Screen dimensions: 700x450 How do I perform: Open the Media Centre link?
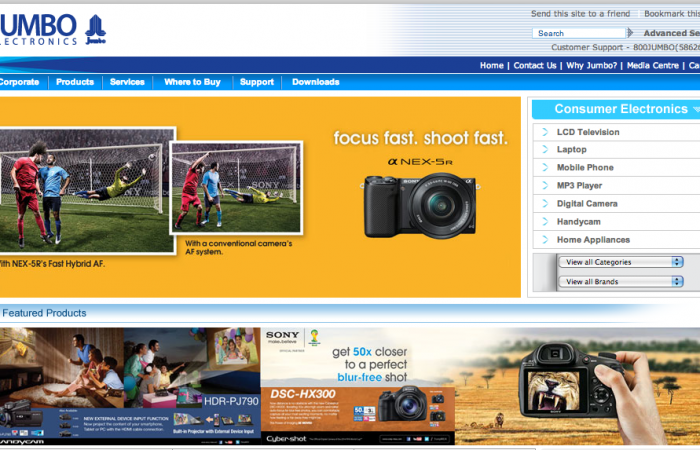point(653,65)
